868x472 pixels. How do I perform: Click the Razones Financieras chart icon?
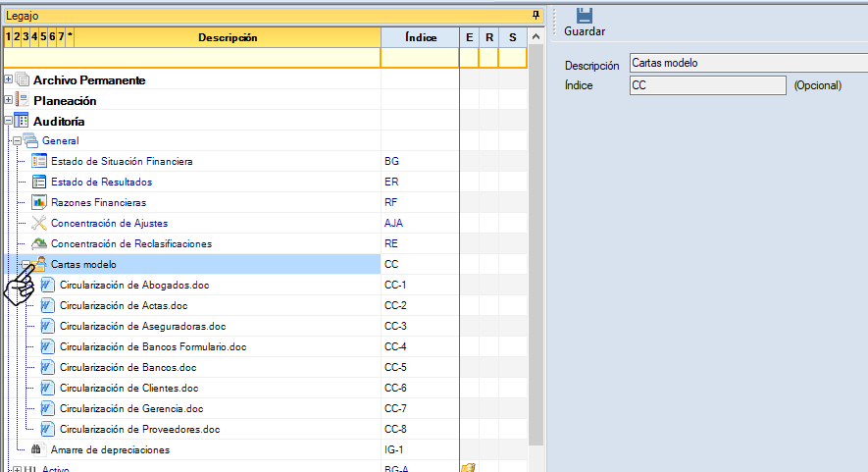click(x=39, y=202)
